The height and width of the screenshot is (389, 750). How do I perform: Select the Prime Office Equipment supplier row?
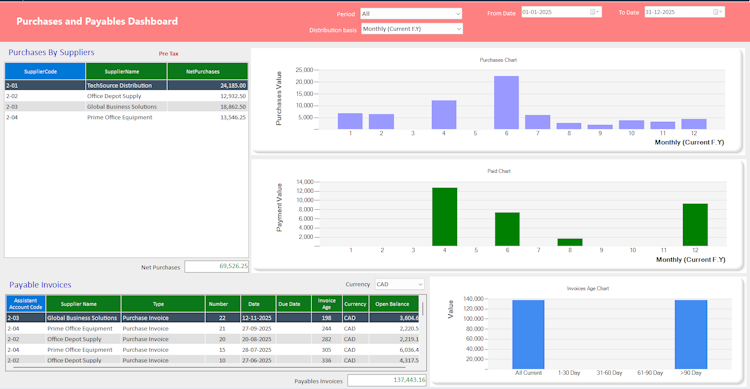[126, 117]
